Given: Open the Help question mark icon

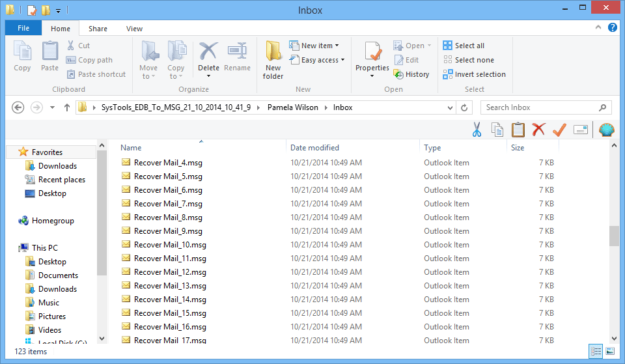Looking at the screenshot, I should [x=612, y=27].
